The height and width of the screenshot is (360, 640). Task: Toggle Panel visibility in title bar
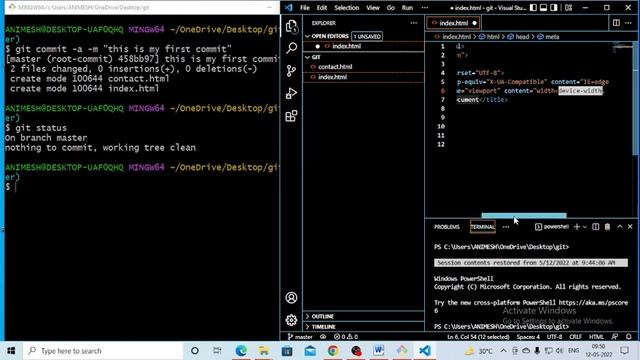(x=543, y=7)
